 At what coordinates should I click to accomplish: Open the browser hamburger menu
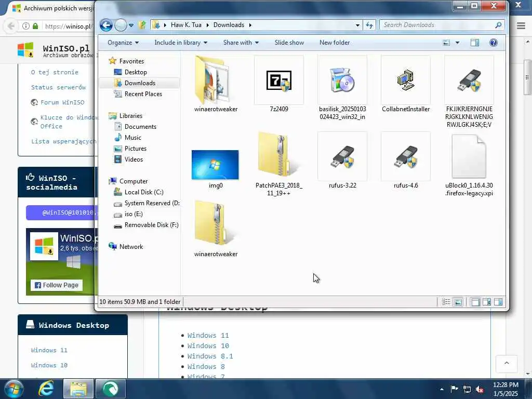click(521, 26)
